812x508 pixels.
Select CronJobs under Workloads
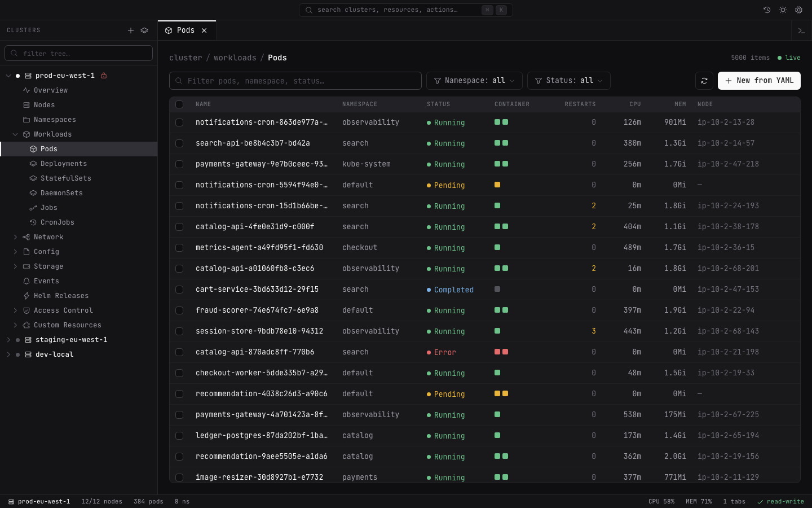[x=79, y=222]
